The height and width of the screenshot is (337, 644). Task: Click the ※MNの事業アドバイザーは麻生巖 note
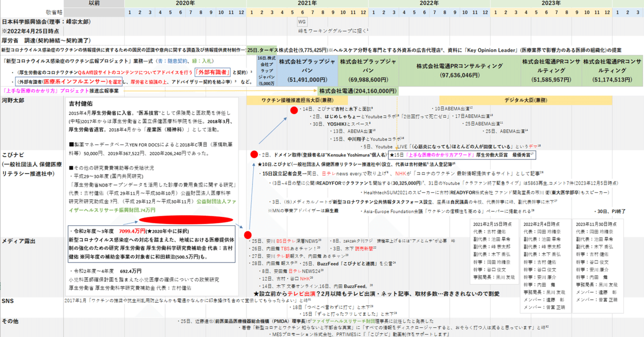tap(303, 211)
